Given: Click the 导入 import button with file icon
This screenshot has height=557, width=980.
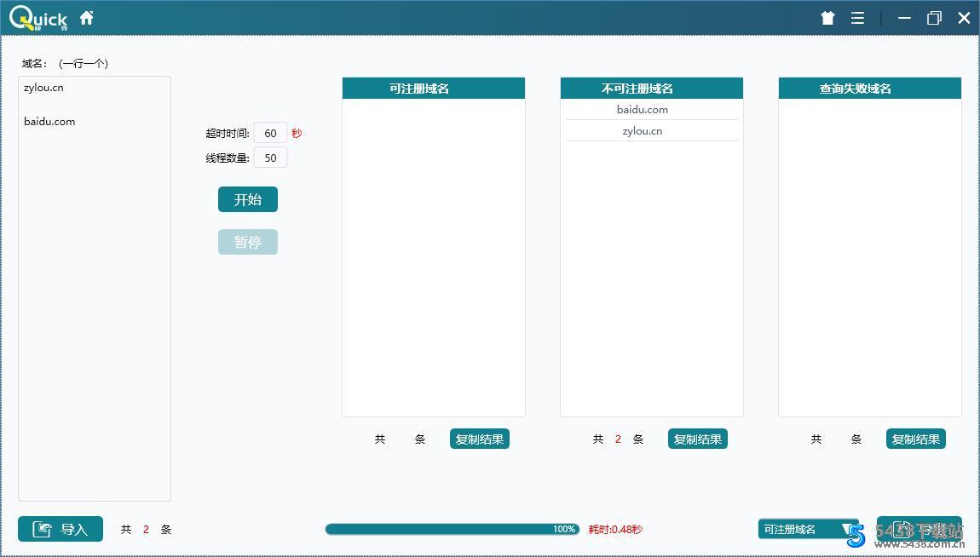Looking at the screenshot, I should click(60, 529).
